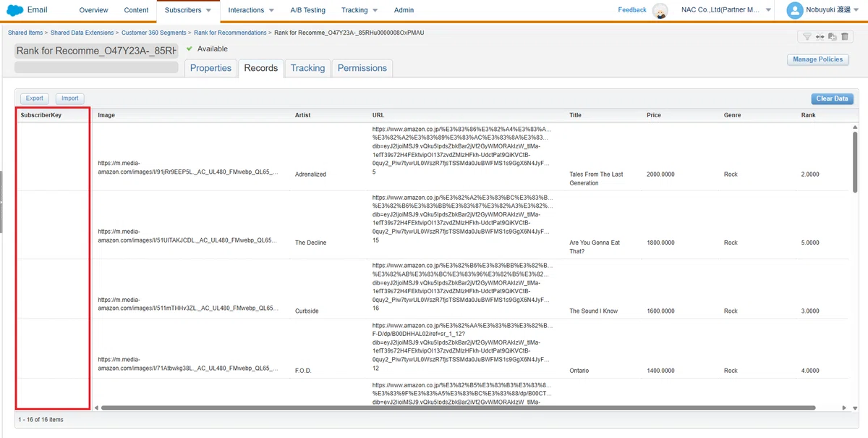
Task: Select the Curbside artist cell
Action: [307, 311]
